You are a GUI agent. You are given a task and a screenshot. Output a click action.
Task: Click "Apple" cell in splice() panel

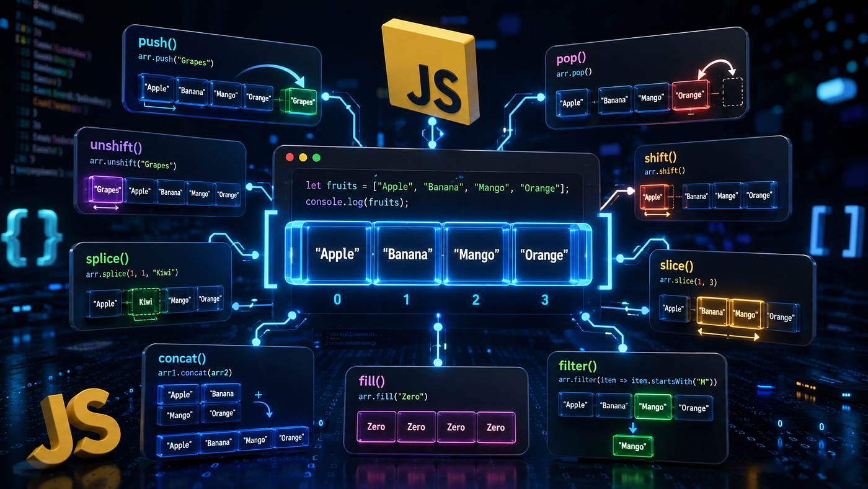tap(105, 304)
